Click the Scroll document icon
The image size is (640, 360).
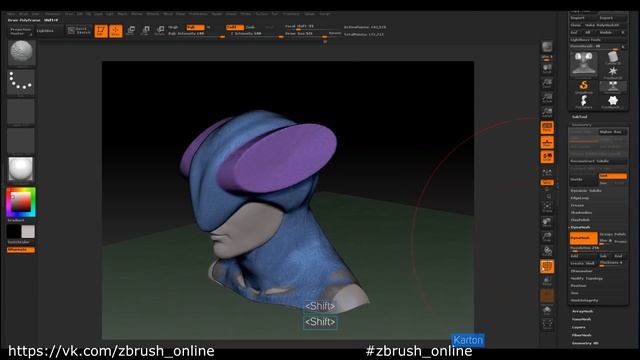[x=547, y=69]
